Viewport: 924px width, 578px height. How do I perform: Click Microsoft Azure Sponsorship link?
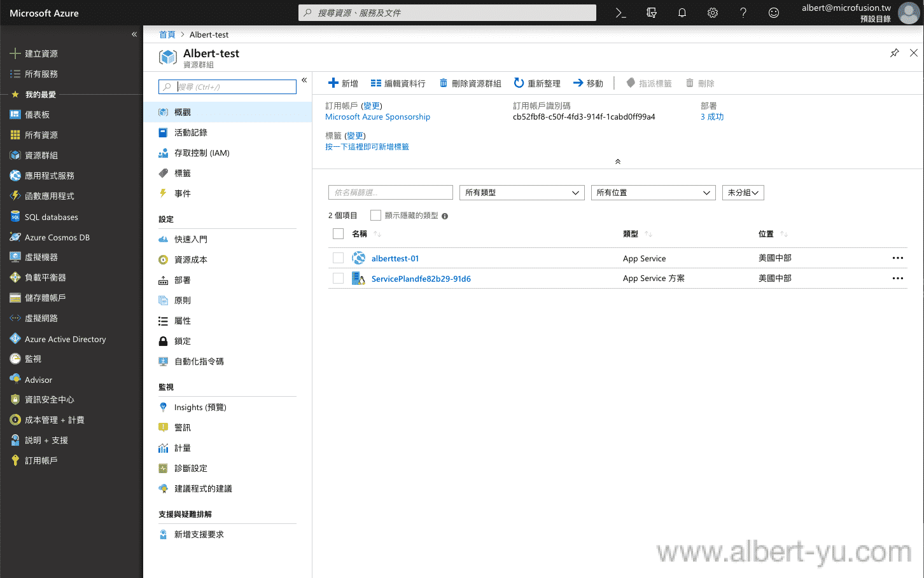(x=377, y=117)
